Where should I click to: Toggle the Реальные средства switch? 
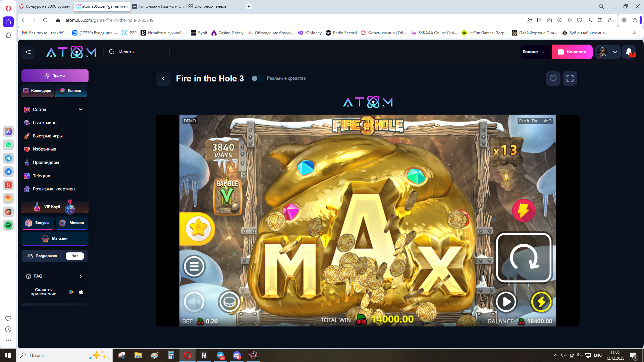pos(257,78)
